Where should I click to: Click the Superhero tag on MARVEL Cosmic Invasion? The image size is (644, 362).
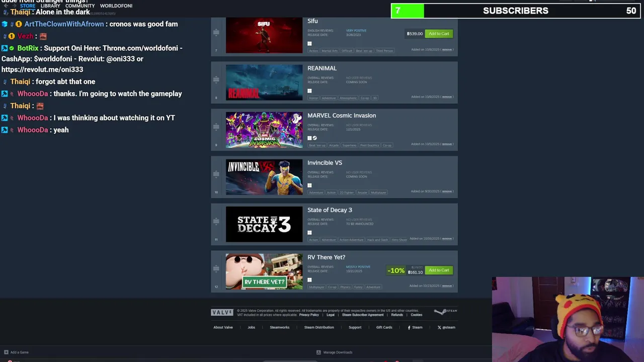coord(349,145)
